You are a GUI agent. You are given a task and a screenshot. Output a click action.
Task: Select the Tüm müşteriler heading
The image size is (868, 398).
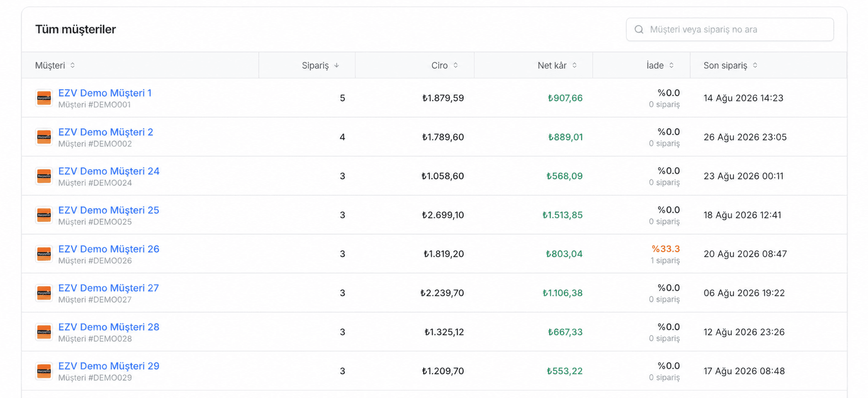pos(75,29)
